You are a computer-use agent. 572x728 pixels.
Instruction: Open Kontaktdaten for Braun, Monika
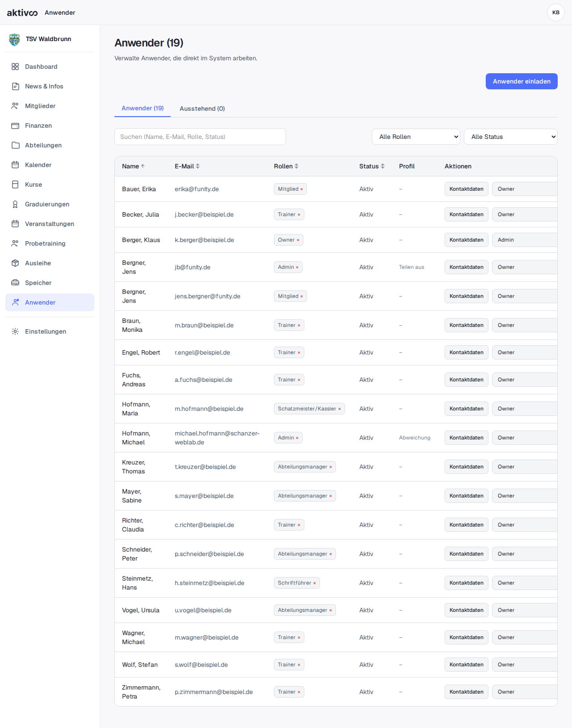click(x=467, y=325)
